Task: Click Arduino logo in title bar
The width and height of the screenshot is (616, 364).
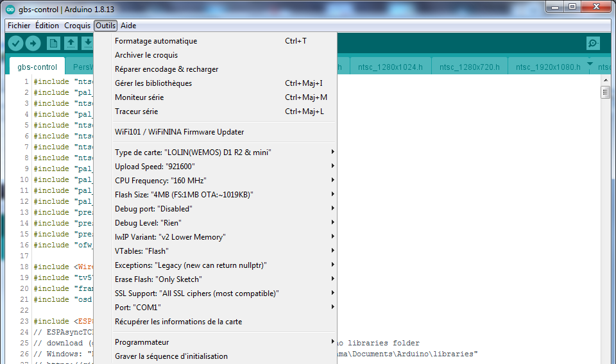Action: 10,10
